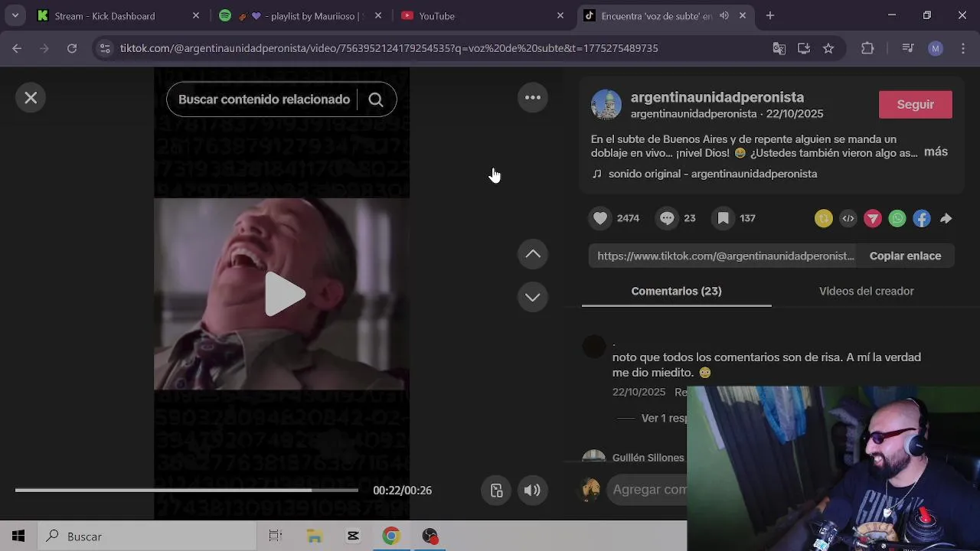Click the auto-scroll icon beside volume
The width and height of the screenshot is (980, 551).
coord(497,491)
